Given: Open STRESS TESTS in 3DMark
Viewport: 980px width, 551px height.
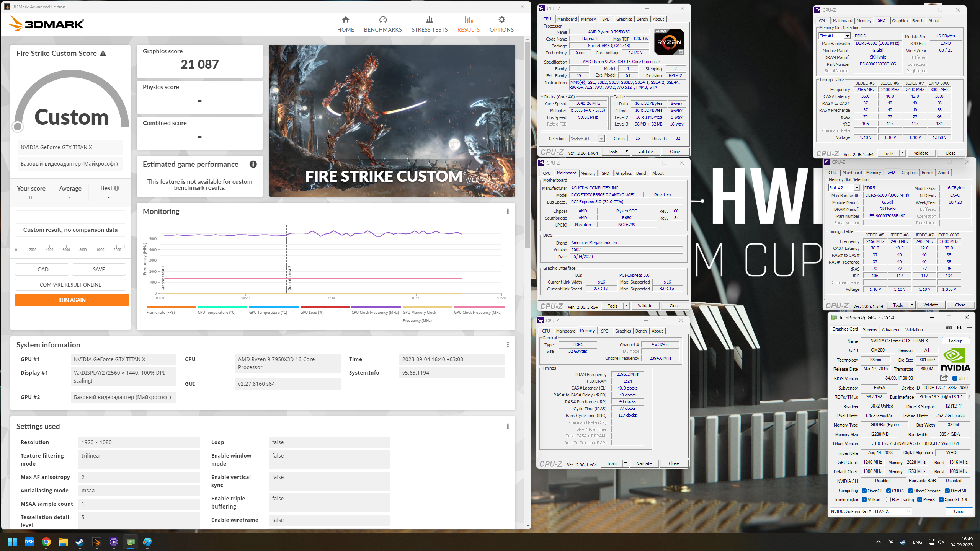Looking at the screenshot, I should point(430,24).
